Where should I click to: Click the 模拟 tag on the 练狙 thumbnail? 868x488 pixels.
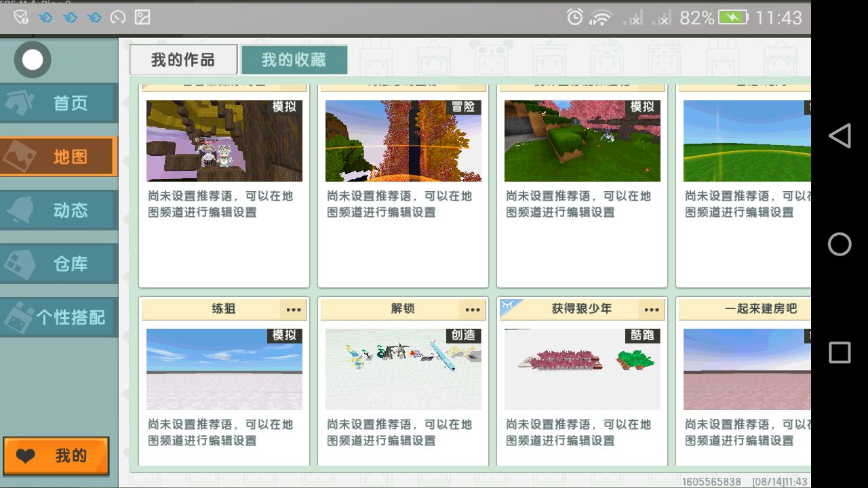285,335
